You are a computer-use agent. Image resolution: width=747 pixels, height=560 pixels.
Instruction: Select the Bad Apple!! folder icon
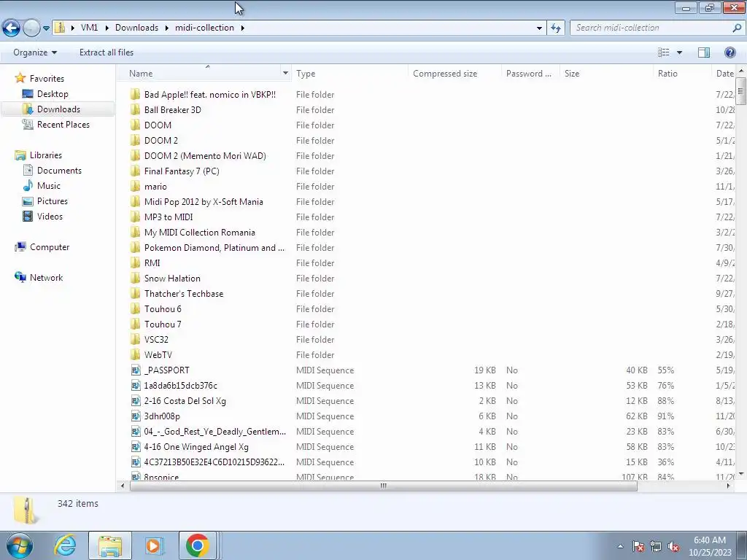135,94
